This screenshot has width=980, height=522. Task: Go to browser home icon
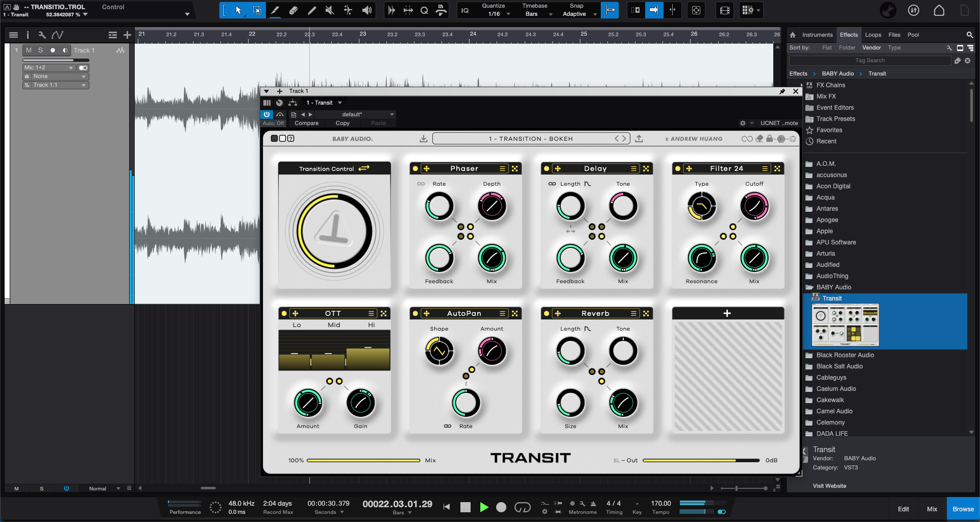click(x=793, y=35)
